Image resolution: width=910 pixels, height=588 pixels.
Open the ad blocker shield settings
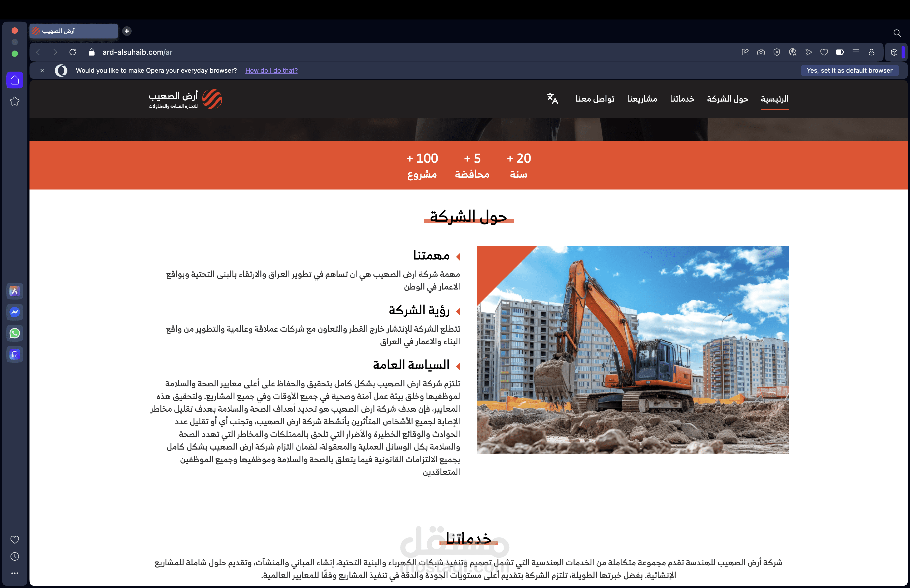(777, 52)
